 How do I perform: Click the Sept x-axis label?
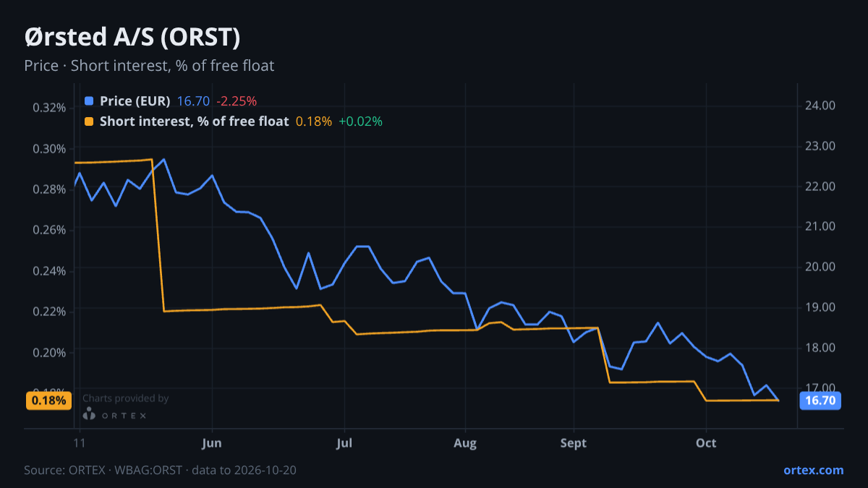574,442
